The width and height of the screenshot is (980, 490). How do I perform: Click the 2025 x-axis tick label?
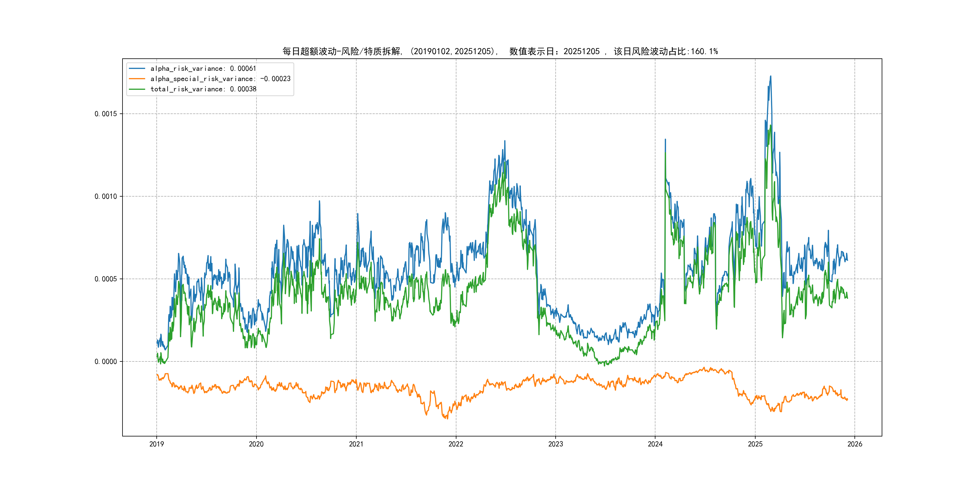pos(755,444)
